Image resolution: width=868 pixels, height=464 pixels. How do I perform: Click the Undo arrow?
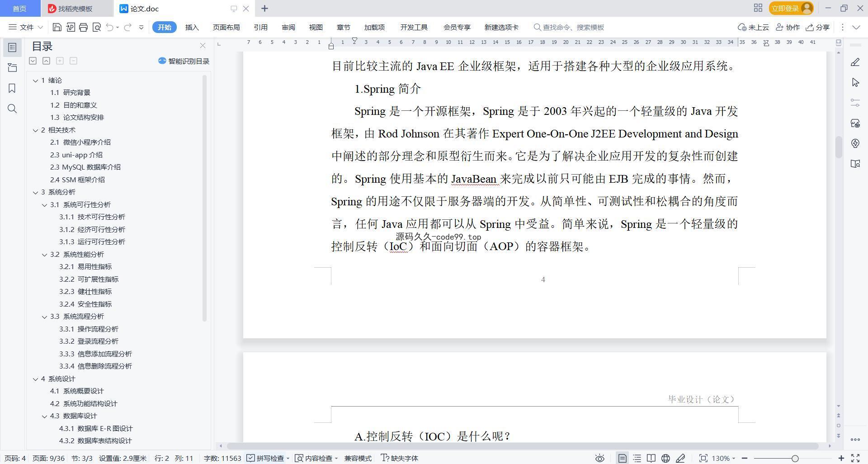point(109,28)
